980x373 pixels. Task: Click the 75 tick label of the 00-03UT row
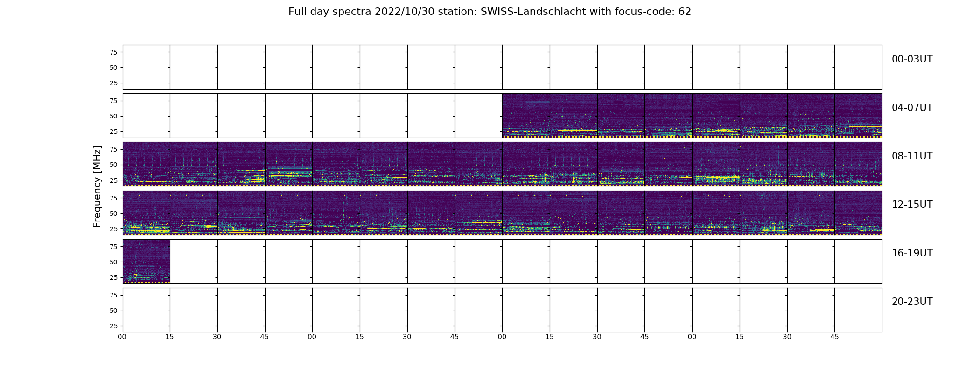click(113, 52)
